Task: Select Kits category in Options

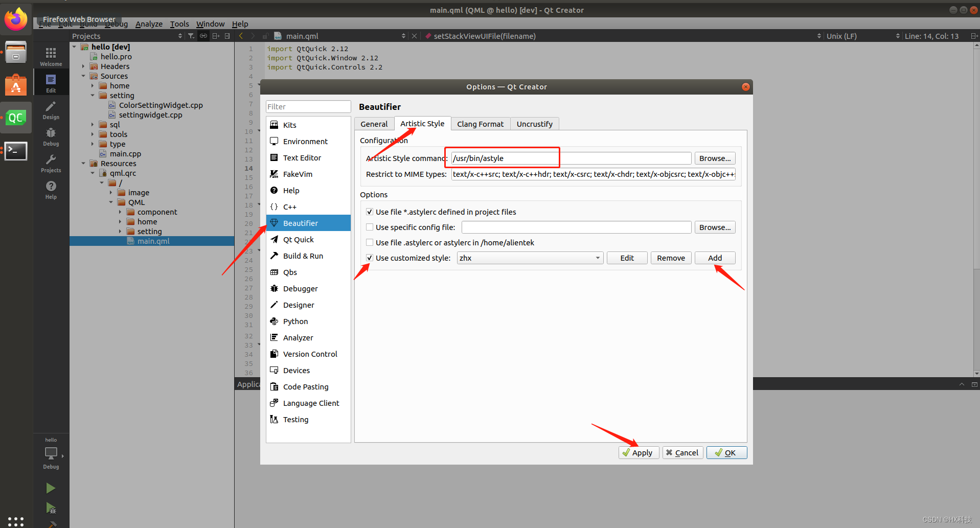Action: 308,125
